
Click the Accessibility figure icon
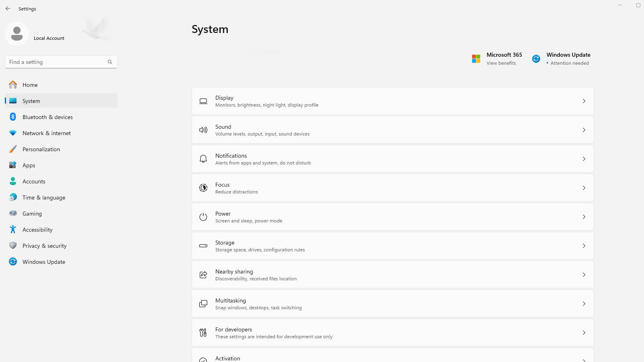13,229
